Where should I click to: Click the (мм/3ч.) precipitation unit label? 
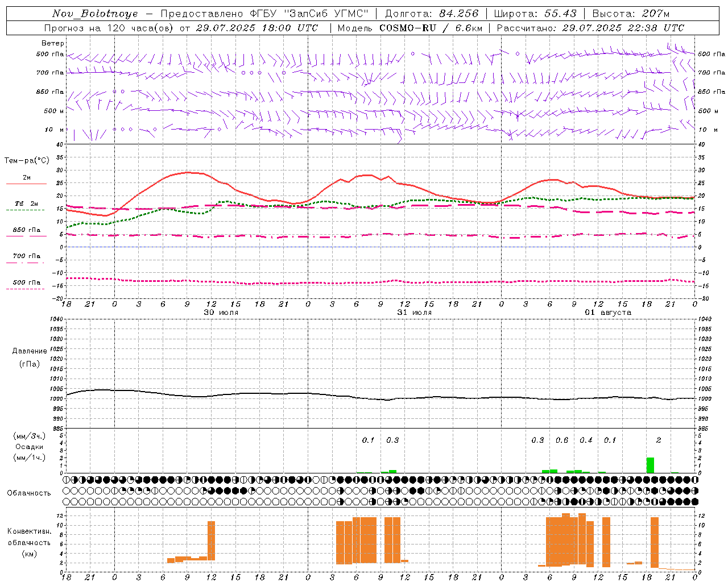(x=30, y=436)
